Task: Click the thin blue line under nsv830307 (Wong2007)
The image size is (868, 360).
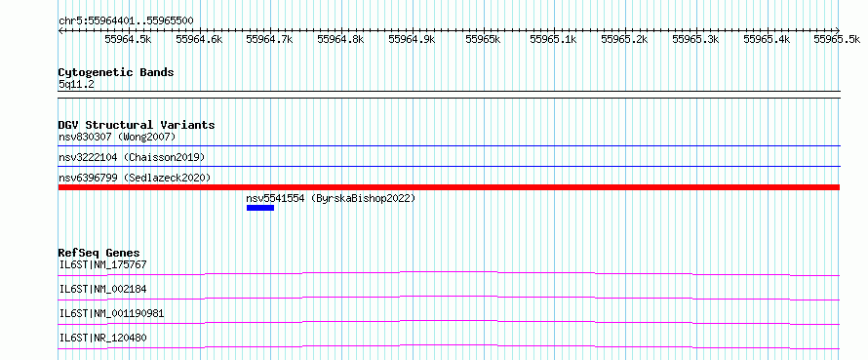Action: coord(449,145)
